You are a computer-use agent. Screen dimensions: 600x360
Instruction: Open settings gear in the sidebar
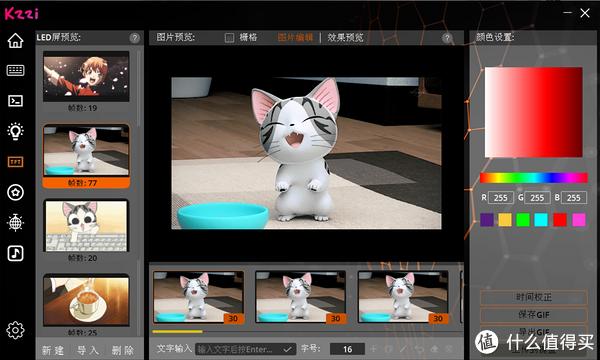(x=15, y=330)
